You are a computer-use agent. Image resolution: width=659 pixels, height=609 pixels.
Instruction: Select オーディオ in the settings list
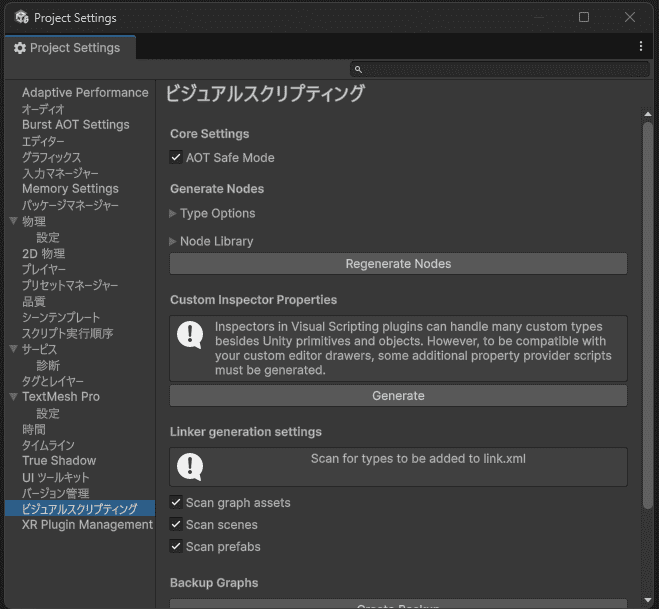[43, 109]
